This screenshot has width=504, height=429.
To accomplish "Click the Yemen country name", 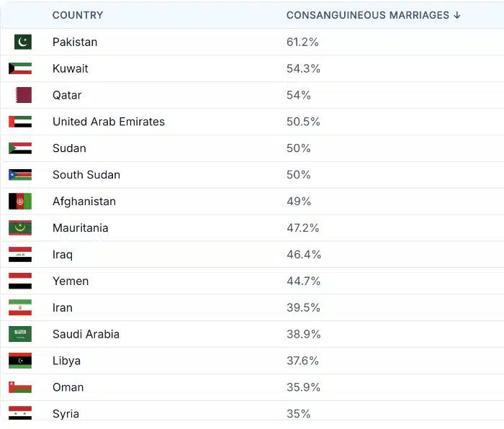I will [71, 281].
